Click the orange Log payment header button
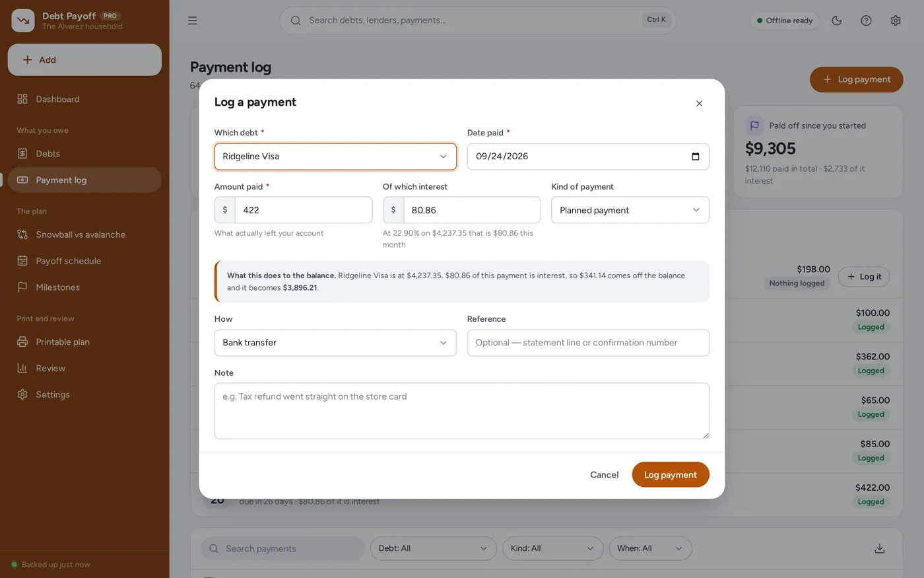The width and height of the screenshot is (924, 578). [856, 79]
